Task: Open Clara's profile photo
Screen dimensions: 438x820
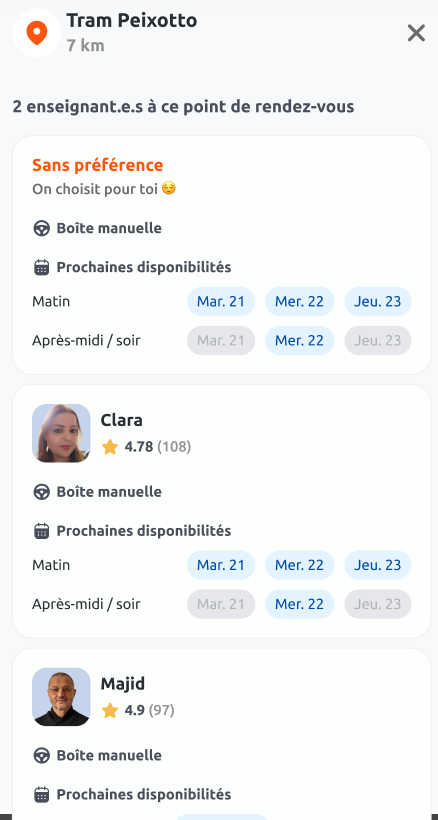Action: click(x=61, y=433)
